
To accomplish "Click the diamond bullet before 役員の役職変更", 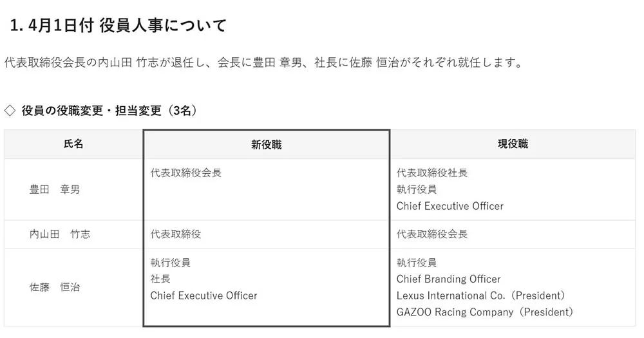I will 10,111.
